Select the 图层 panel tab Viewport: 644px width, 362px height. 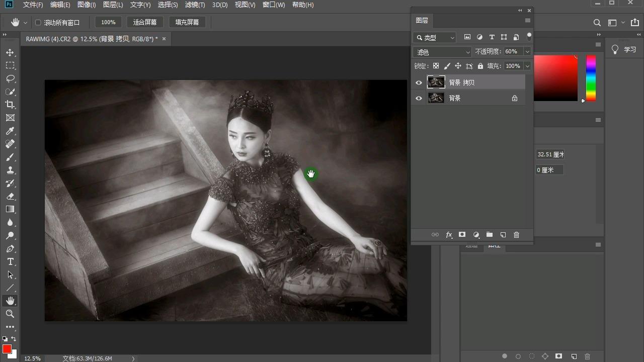coord(422,21)
